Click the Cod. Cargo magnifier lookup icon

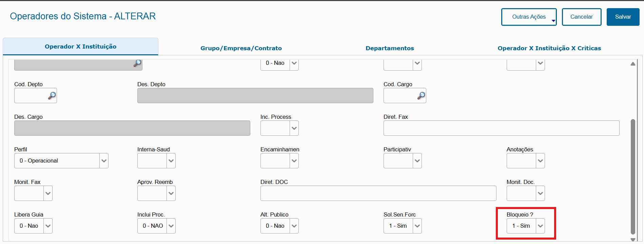pos(421,96)
